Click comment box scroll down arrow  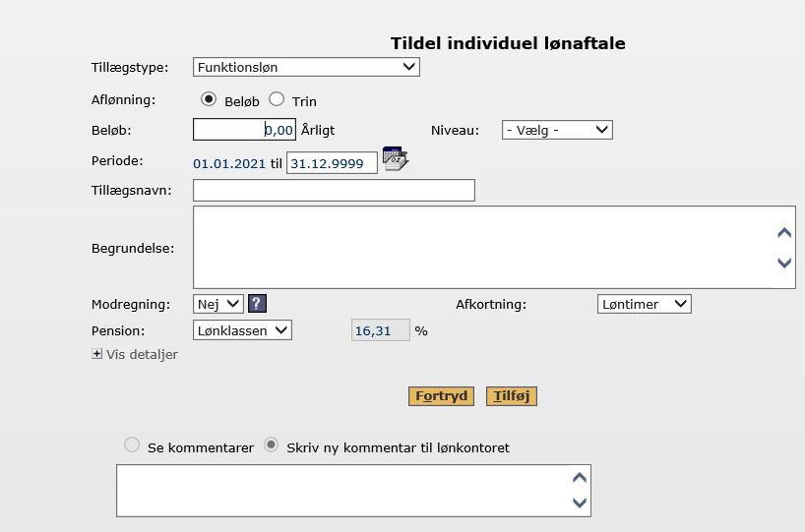[x=579, y=502]
